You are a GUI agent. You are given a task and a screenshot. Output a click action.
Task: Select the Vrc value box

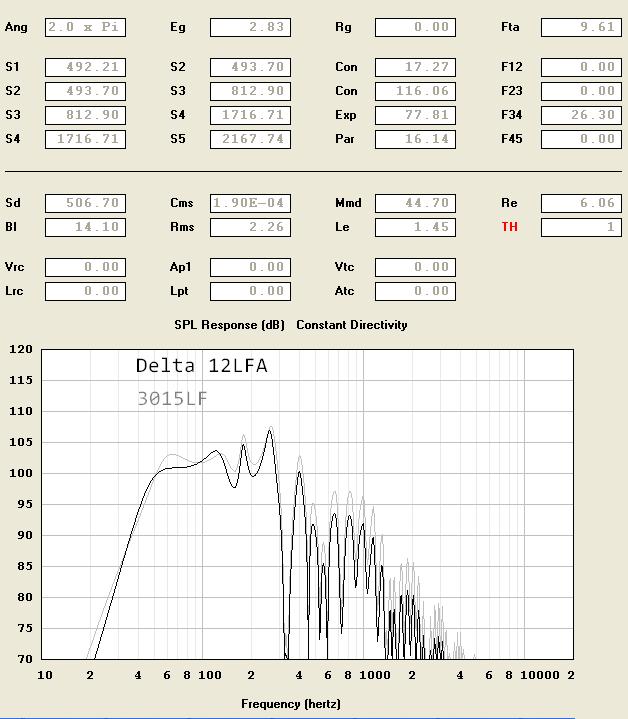[85, 267]
